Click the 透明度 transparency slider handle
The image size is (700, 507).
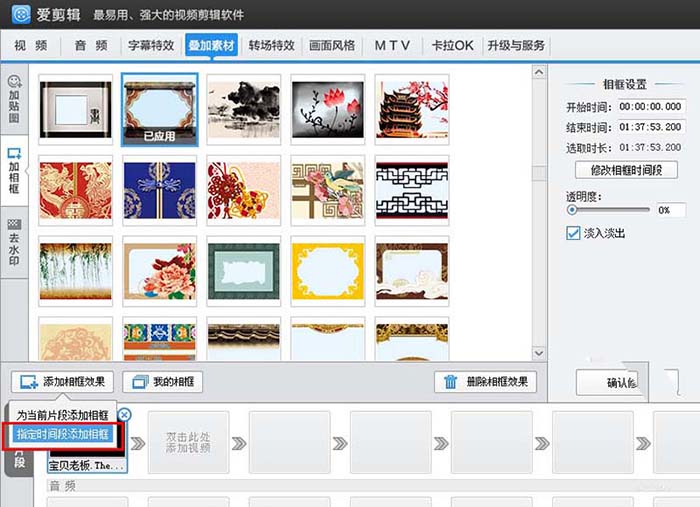572,210
